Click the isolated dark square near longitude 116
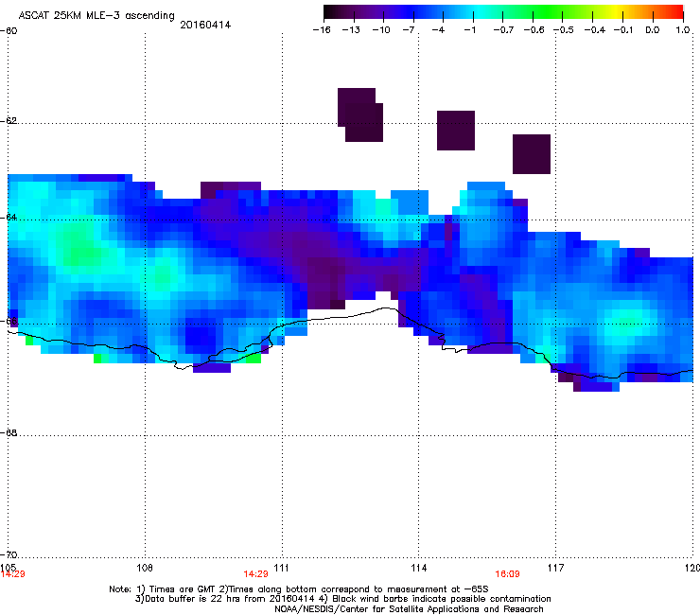700x615 pixels. click(532, 154)
